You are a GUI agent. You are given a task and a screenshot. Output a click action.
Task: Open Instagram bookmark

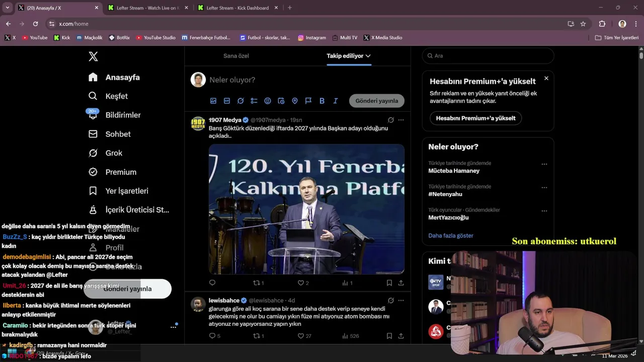[312, 38]
